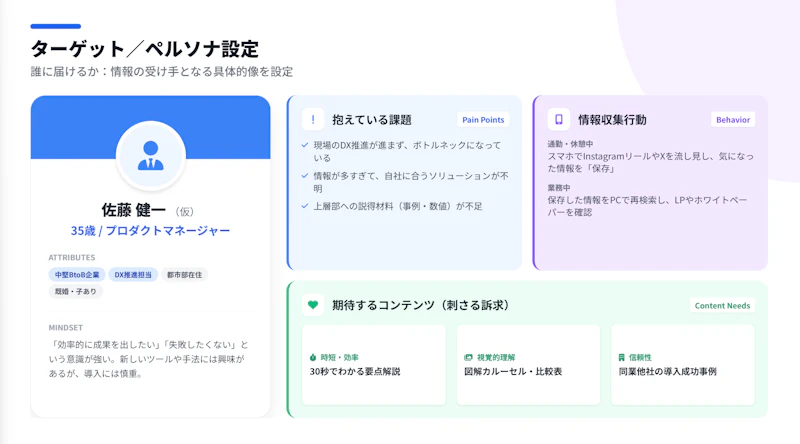Click the checkmark beside 現場のDX推進が進まず
The image size is (800, 444).
coord(305,145)
